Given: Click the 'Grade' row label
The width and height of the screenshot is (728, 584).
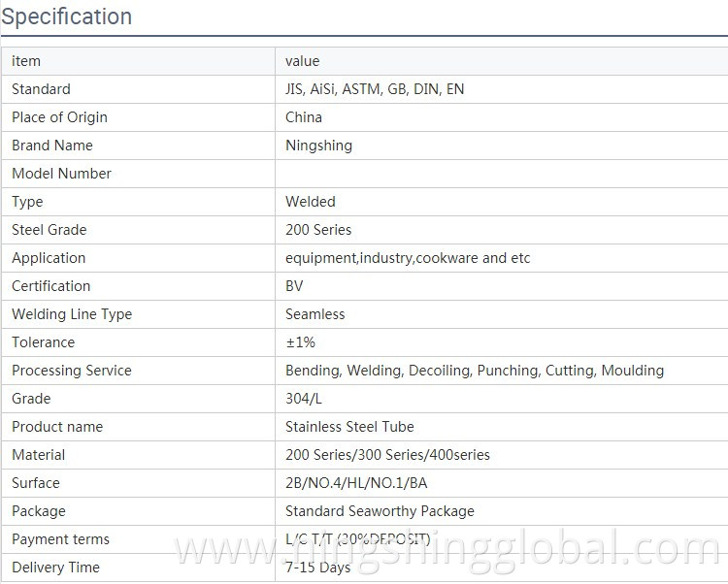Looking at the screenshot, I should (x=31, y=399).
